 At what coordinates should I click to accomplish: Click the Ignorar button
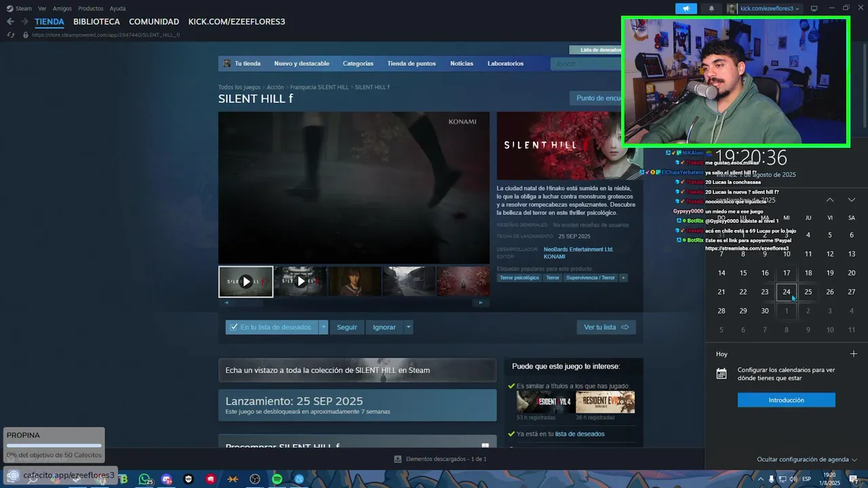tap(384, 327)
